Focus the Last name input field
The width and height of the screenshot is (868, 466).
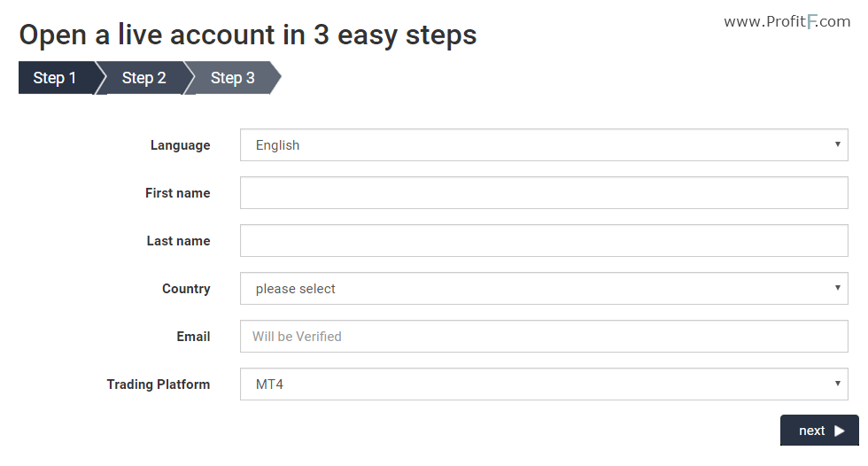[x=544, y=241]
